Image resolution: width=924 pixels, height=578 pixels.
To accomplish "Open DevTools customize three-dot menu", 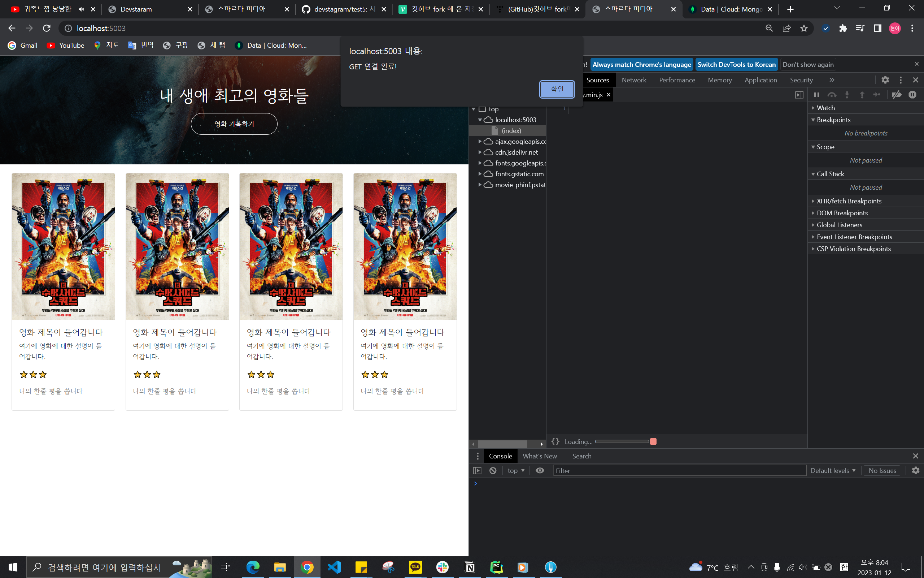I will coord(901,80).
